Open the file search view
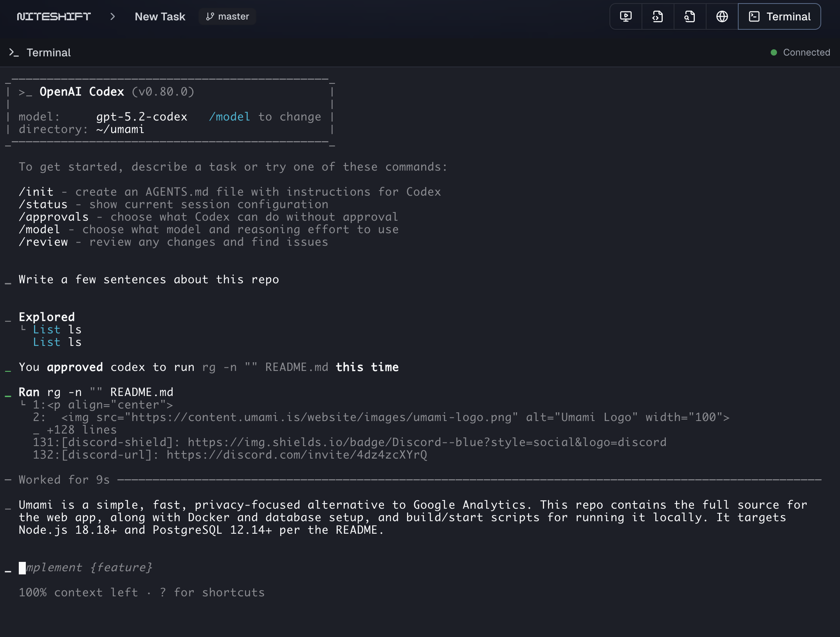This screenshot has width=840, height=637. pyautogui.click(x=690, y=16)
